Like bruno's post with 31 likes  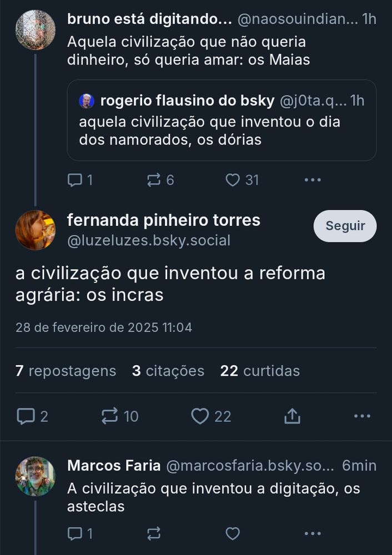[x=242, y=180]
